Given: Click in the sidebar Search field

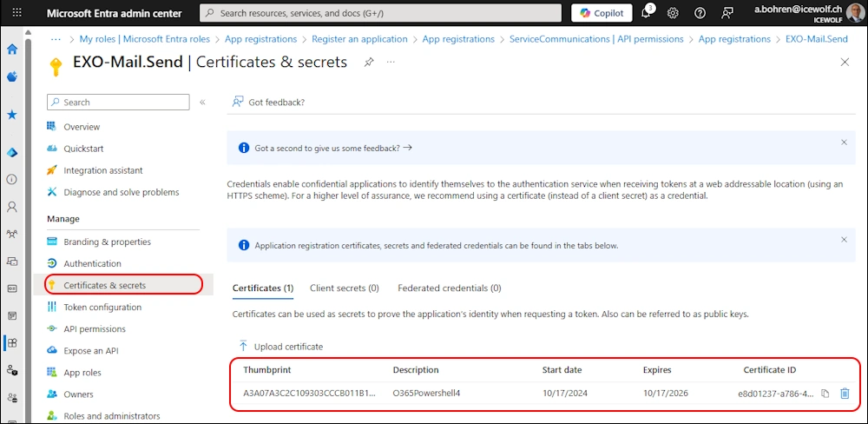Looking at the screenshot, I should coord(118,103).
